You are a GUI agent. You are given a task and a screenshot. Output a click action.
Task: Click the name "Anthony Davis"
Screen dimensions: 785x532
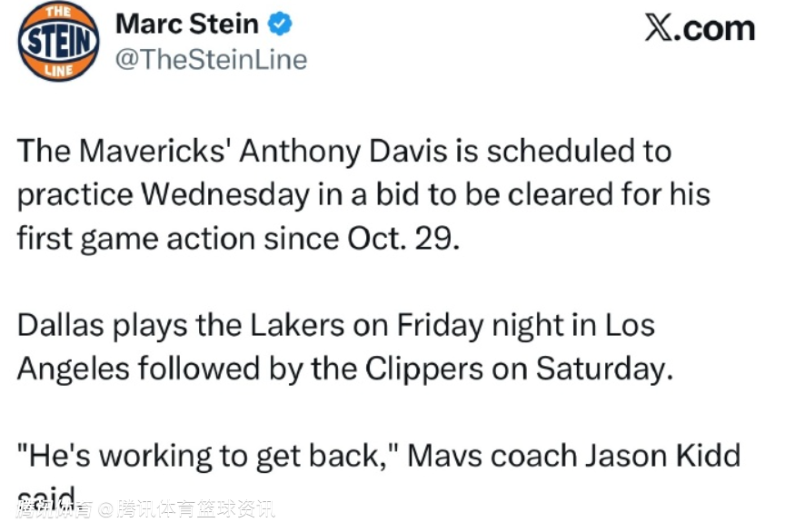(343, 151)
